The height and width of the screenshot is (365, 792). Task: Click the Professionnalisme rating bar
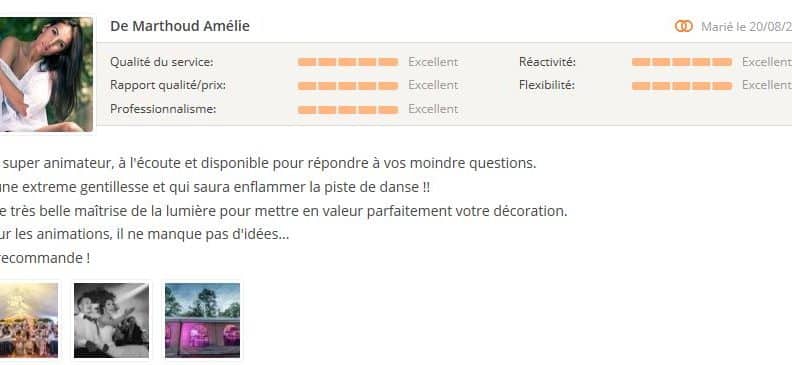348,110
